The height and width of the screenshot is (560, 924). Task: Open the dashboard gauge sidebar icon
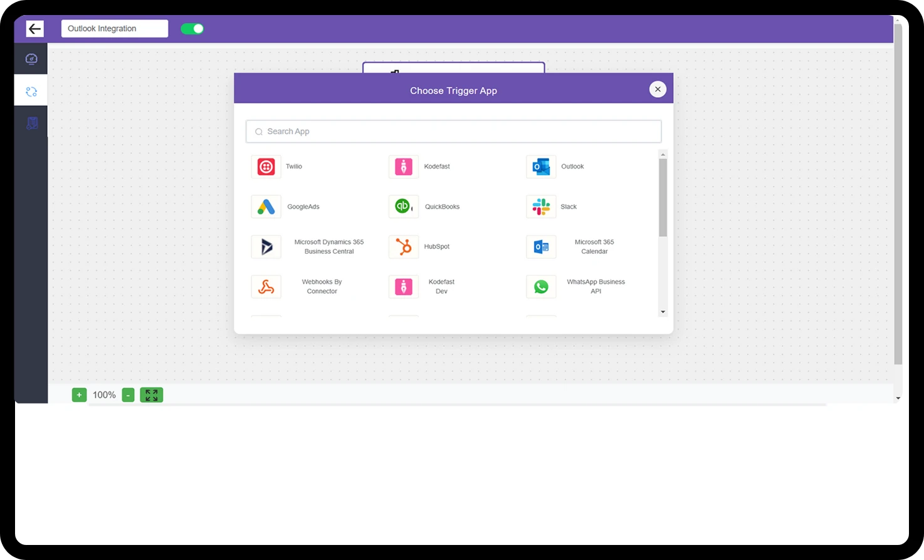31,59
